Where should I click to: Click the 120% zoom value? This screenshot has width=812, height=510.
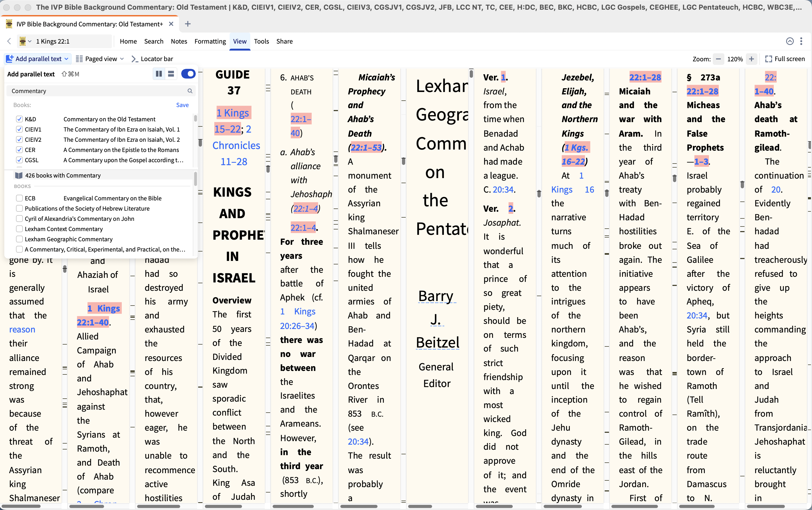point(735,59)
